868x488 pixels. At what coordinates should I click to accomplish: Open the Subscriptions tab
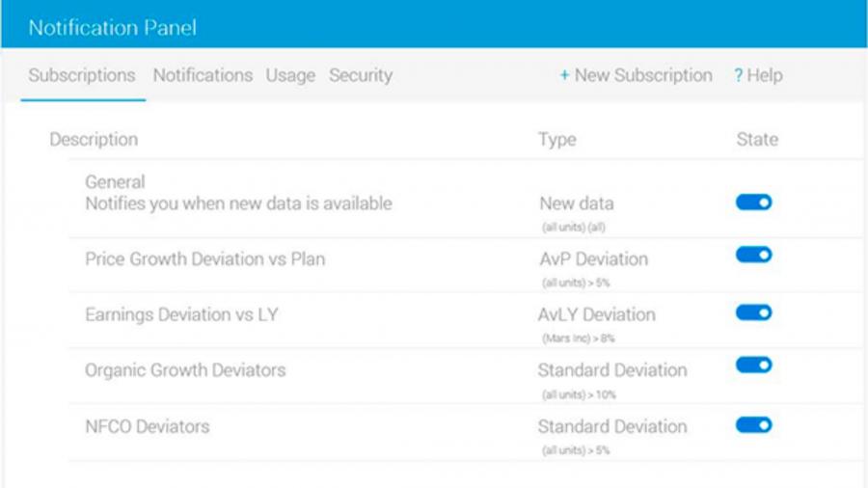(82, 75)
